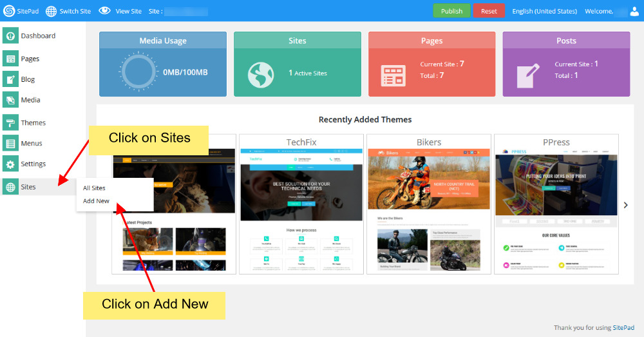Click Pages Current Site : 7 text
The height and width of the screenshot is (337, 644).
(442, 64)
